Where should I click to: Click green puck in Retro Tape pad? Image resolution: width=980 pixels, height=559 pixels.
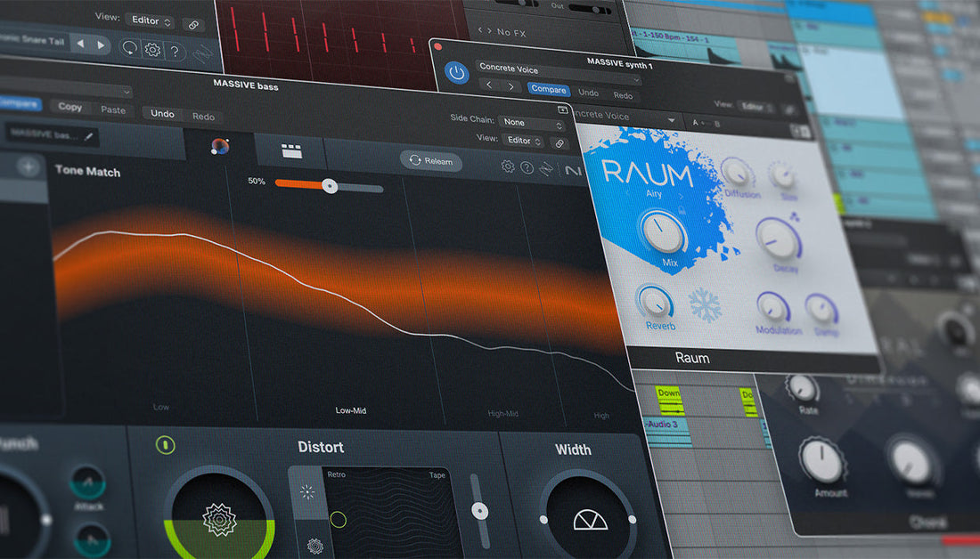click(338, 519)
